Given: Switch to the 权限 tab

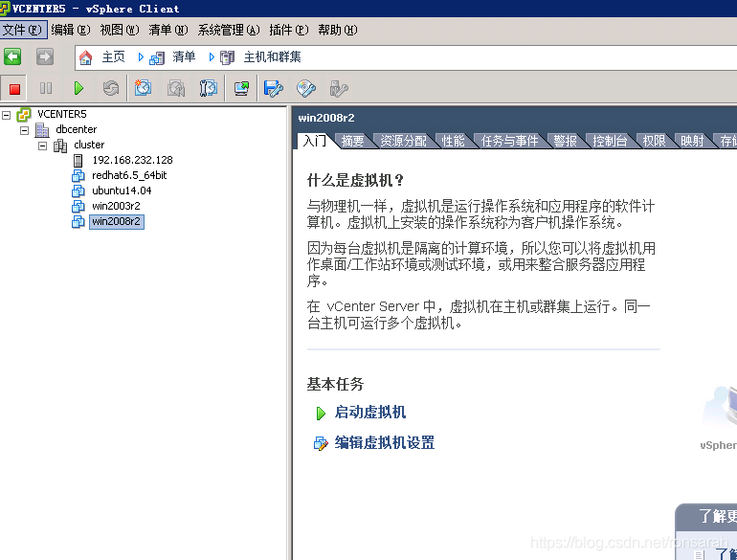Looking at the screenshot, I should [655, 141].
